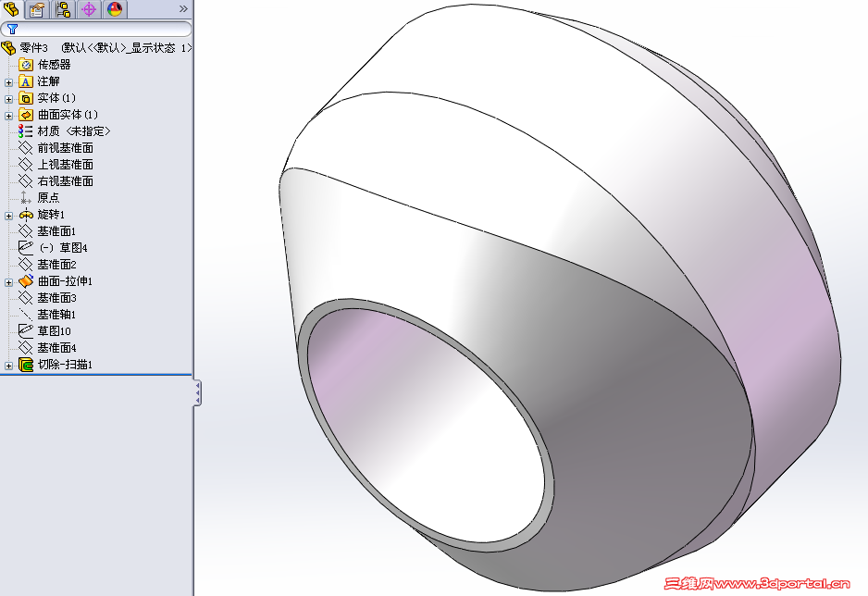Select the 基准面1 plane icon
The image size is (868, 596).
click(x=26, y=230)
